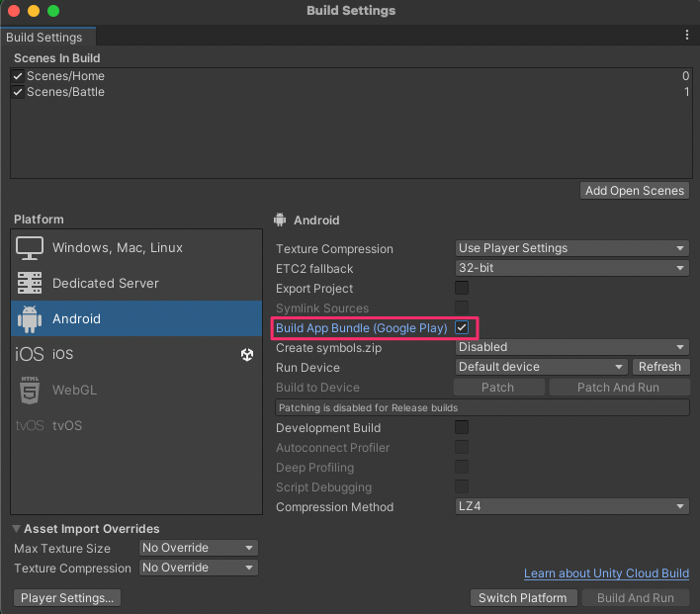Open the Max Texture Size override dropdown
The image size is (700, 614).
tap(198, 548)
